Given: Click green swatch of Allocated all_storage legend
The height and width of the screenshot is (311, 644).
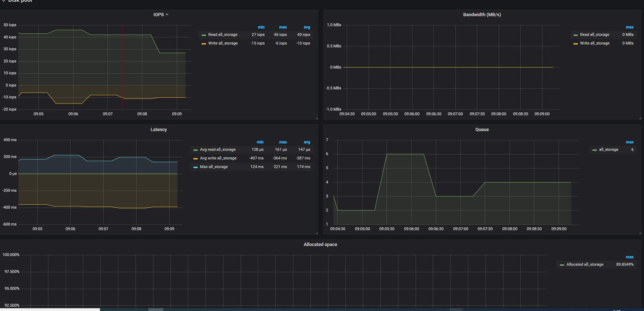Looking at the screenshot, I should [x=562, y=265].
